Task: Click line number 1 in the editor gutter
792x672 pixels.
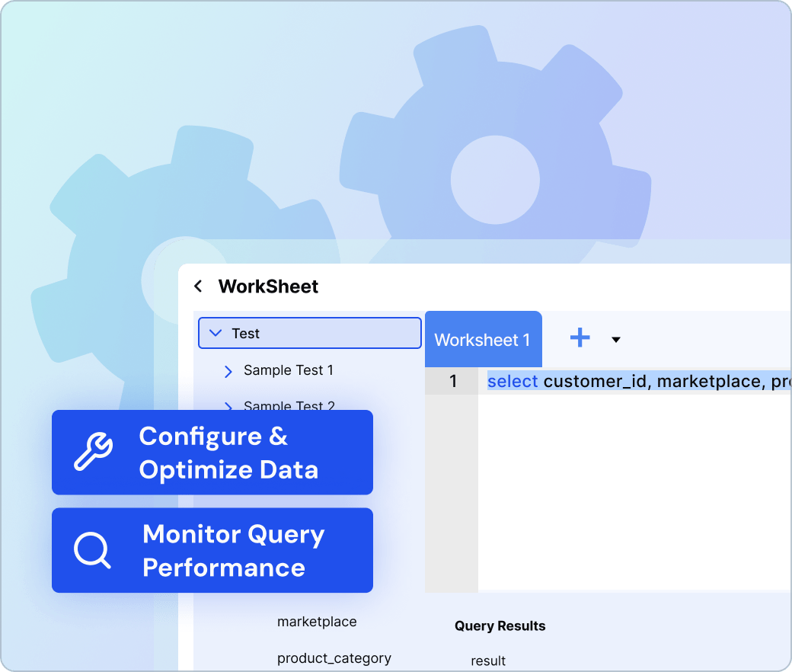Action: click(453, 381)
